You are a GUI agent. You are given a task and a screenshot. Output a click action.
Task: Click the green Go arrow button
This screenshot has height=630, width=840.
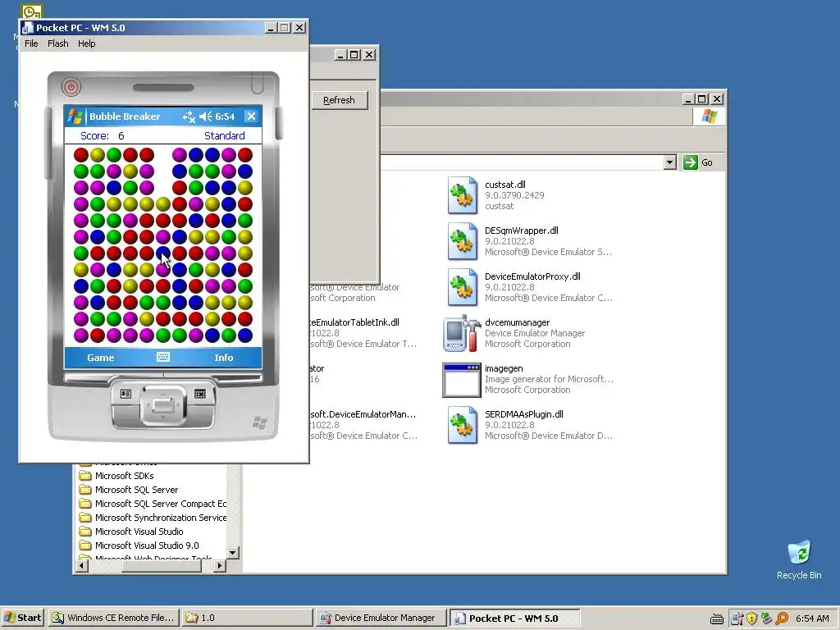691,162
